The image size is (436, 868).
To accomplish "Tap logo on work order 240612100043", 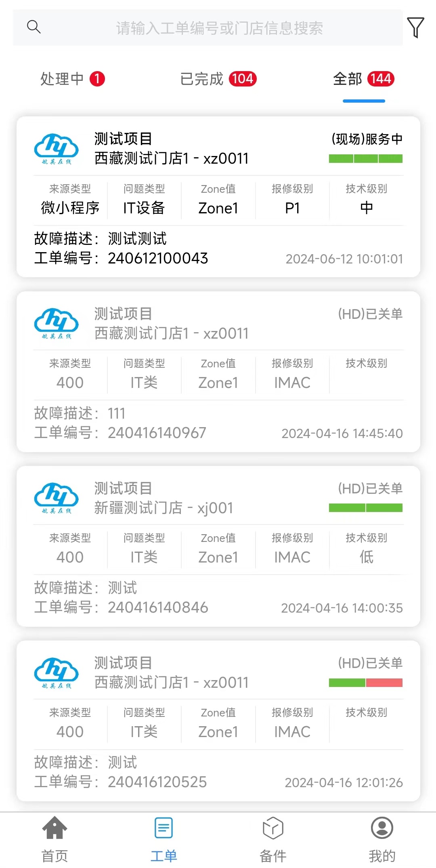I will tap(57, 149).
